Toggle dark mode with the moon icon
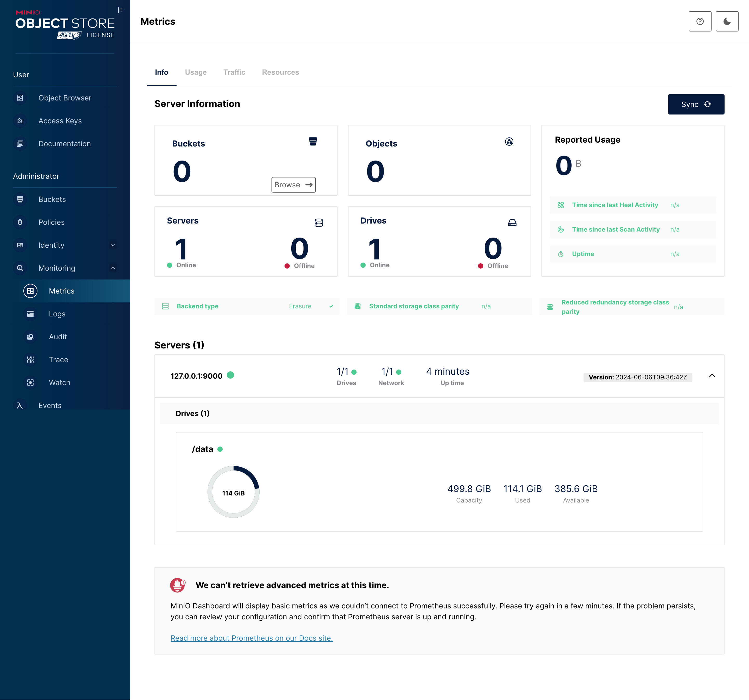749x700 pixels. pyautogui.click(x=727, y=22)
